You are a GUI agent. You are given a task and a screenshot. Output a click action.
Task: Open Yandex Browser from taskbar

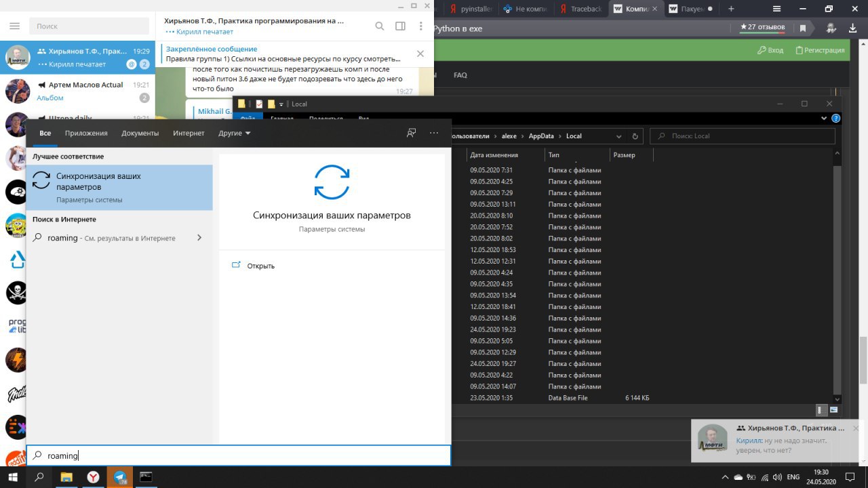[x=93, y=477]
